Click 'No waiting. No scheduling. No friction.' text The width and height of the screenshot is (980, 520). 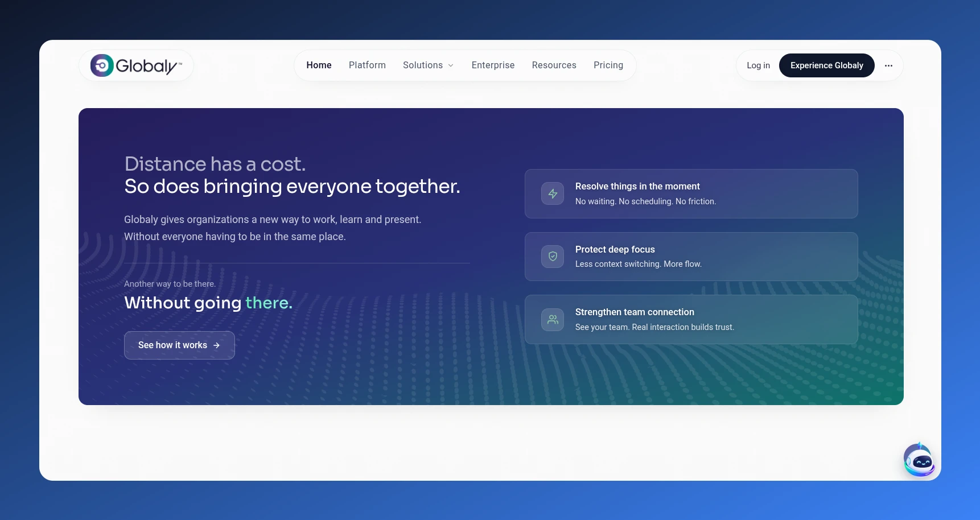pos(645,201)
